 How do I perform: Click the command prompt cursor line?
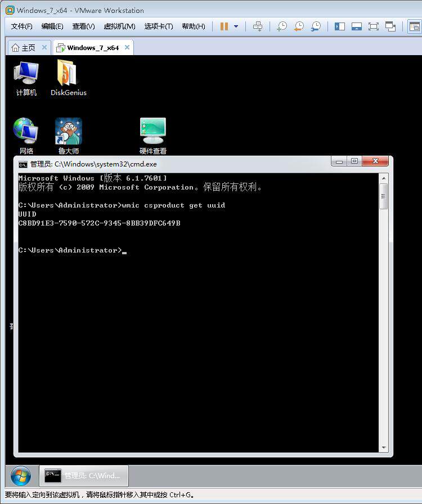coord(73,250)
